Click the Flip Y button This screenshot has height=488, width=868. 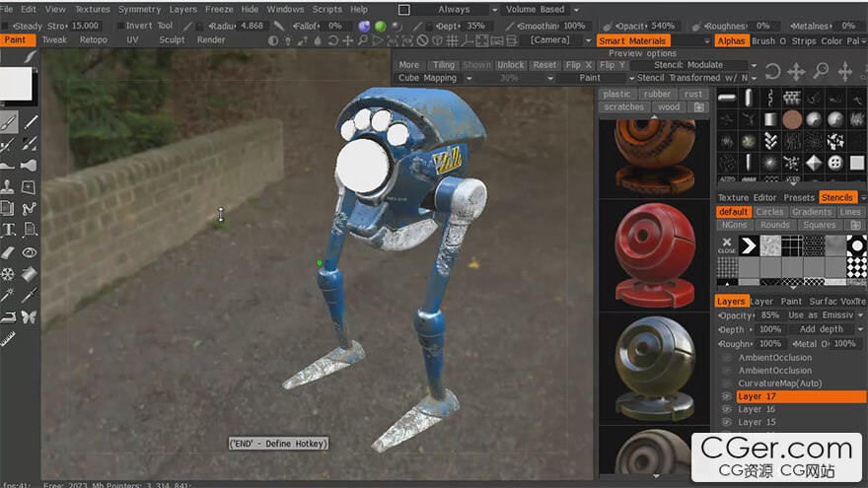[613, 65]
